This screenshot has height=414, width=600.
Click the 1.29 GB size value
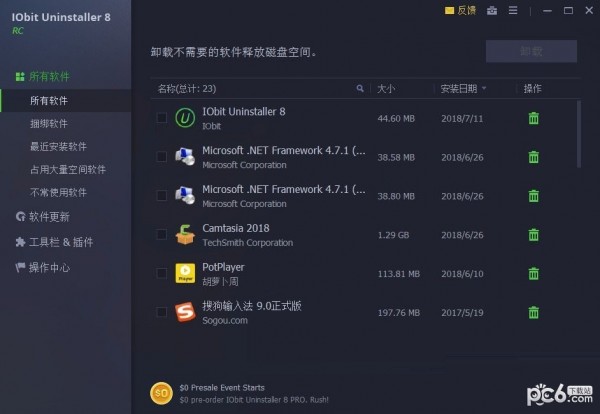click(393, 235)
